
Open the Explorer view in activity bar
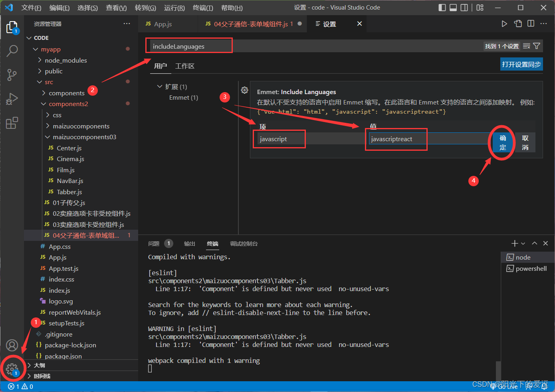click(12, 28)
